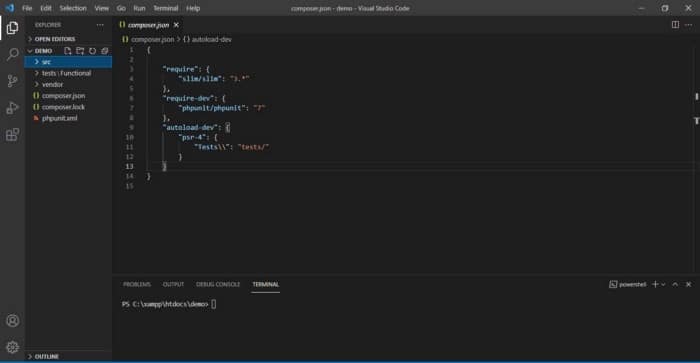The height and width of the screenshot is (363, 700).
Task: Switch to the OUTPUT panel tab
Action: pyautogui.click(x=173, y=284)
